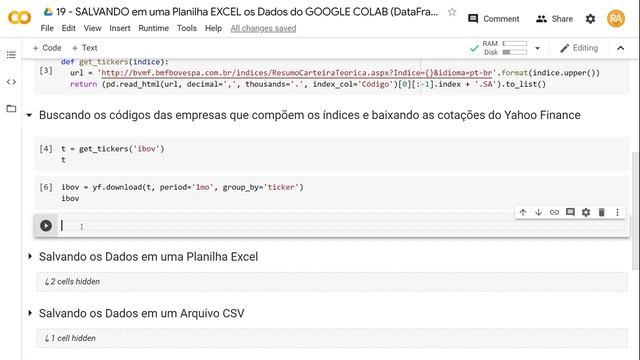Add a comment to the cell

click(570, 212)
